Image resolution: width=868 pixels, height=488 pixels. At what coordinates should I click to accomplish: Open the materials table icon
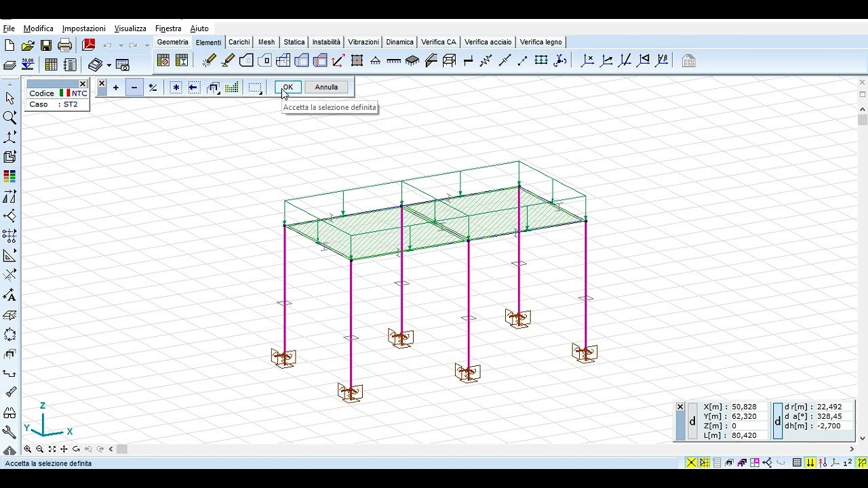click(x=163, y=61)
